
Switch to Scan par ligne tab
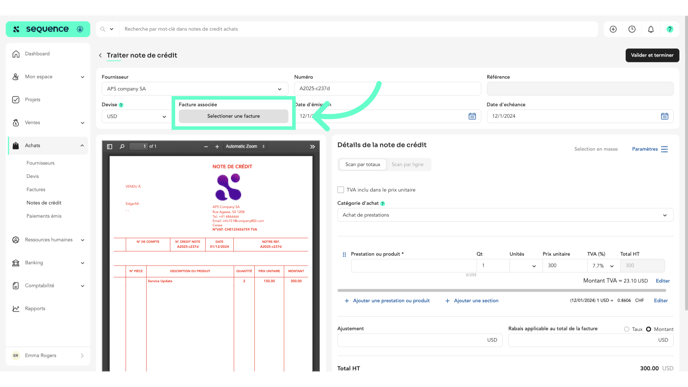(407, 165)
